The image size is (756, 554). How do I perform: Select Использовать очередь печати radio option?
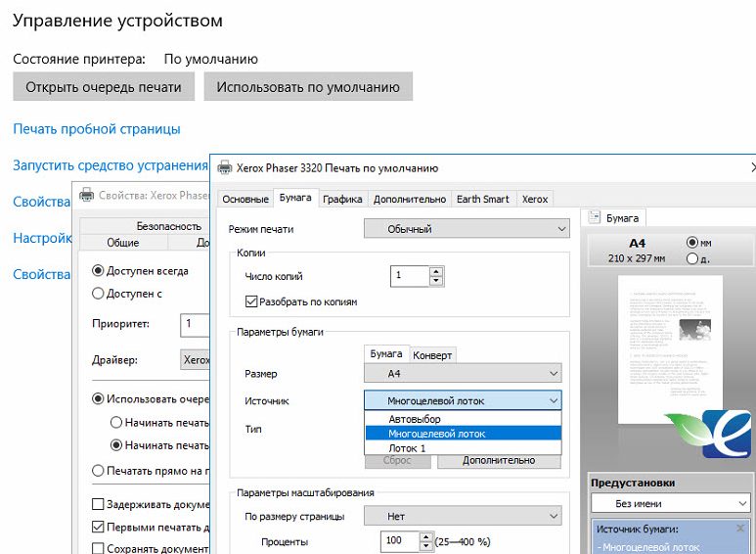(98, 398)
